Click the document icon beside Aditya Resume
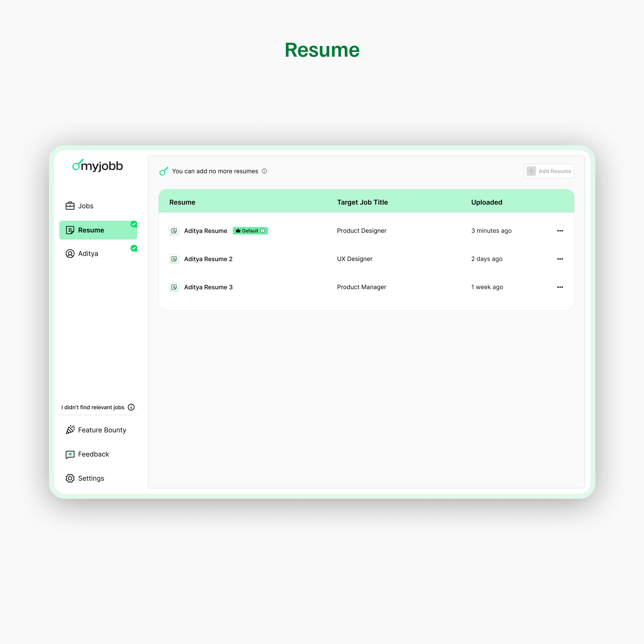644x644 pixels. click(x=174, y=231)
